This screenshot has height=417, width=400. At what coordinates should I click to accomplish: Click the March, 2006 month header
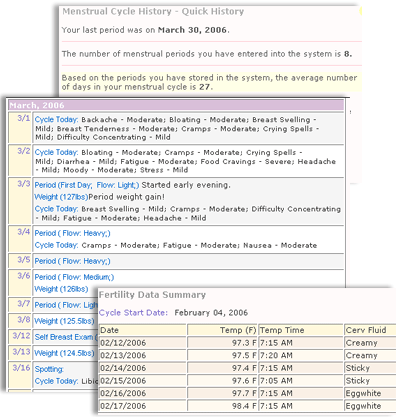[176, 105]
